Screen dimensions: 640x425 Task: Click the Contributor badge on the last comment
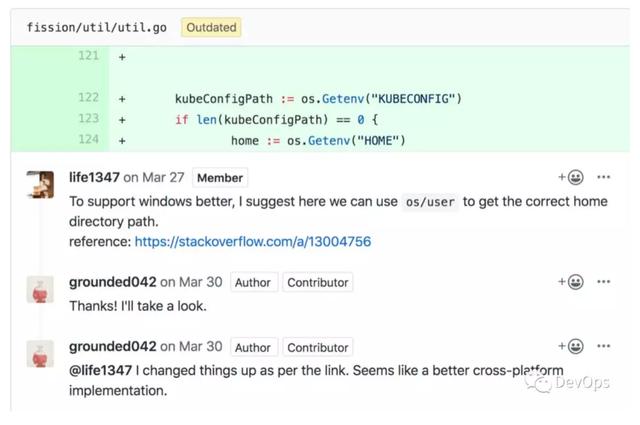tap(318, 347)
